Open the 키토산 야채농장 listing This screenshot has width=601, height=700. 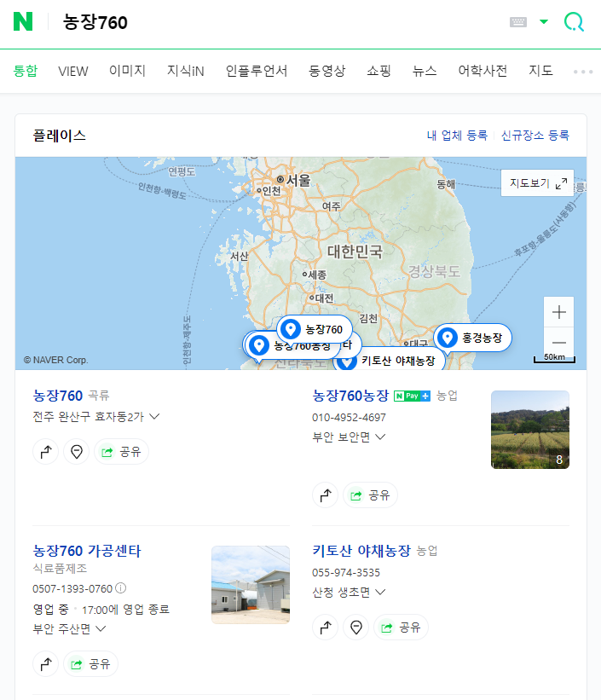tap(361, 551)
